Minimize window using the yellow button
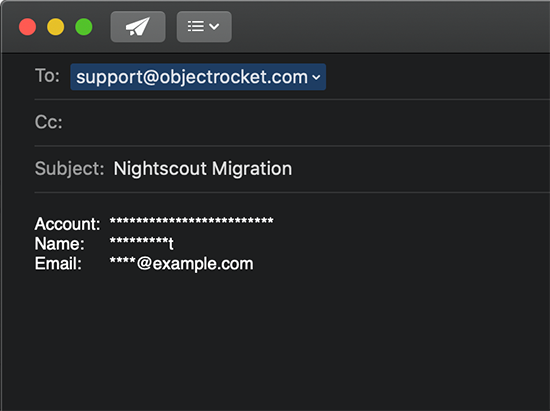This screenshot has width=550, height=411. pos(56,27)
